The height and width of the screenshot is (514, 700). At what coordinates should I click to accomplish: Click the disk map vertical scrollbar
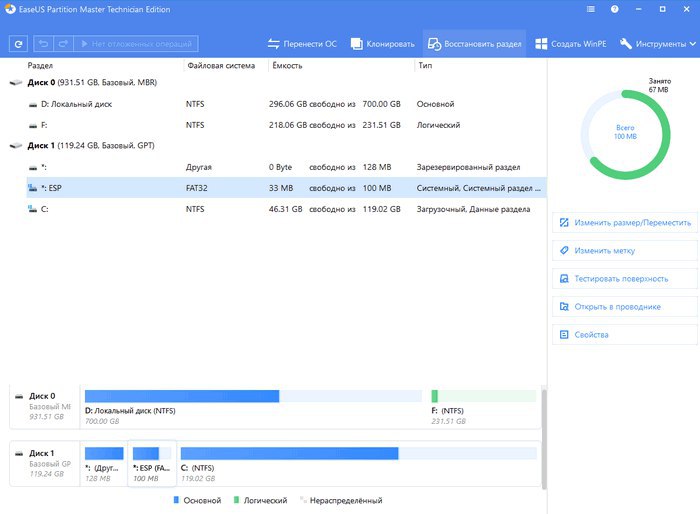544,439
